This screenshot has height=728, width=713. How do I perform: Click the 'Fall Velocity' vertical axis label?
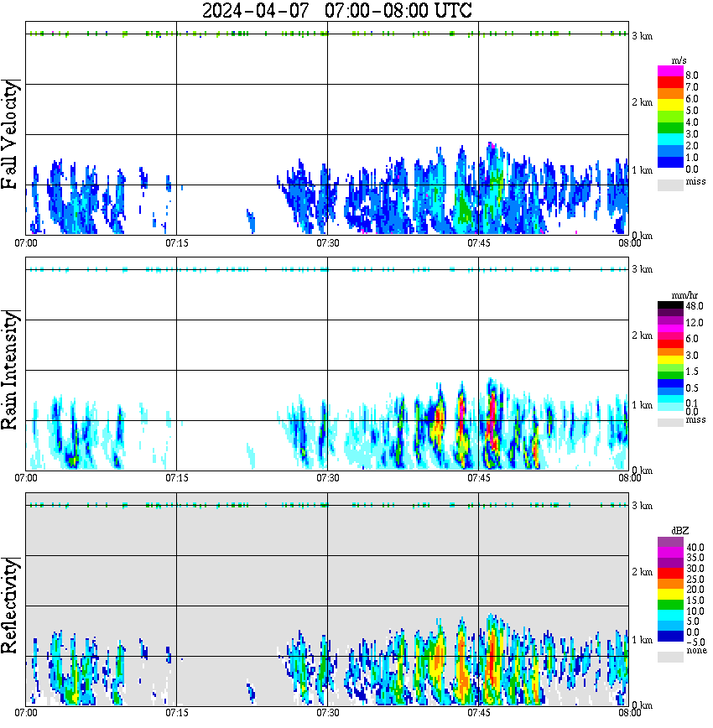point(11,134)
